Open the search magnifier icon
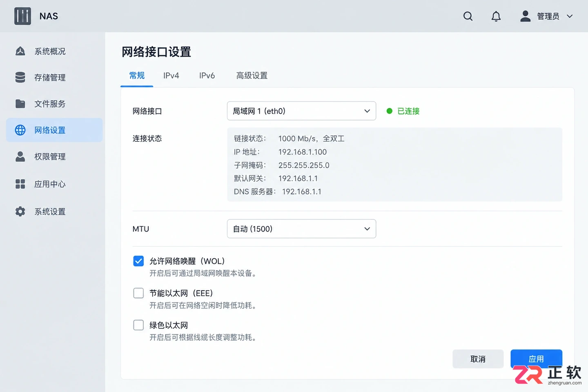This screenshot has width=588, height=392. (x=468, y=16)
